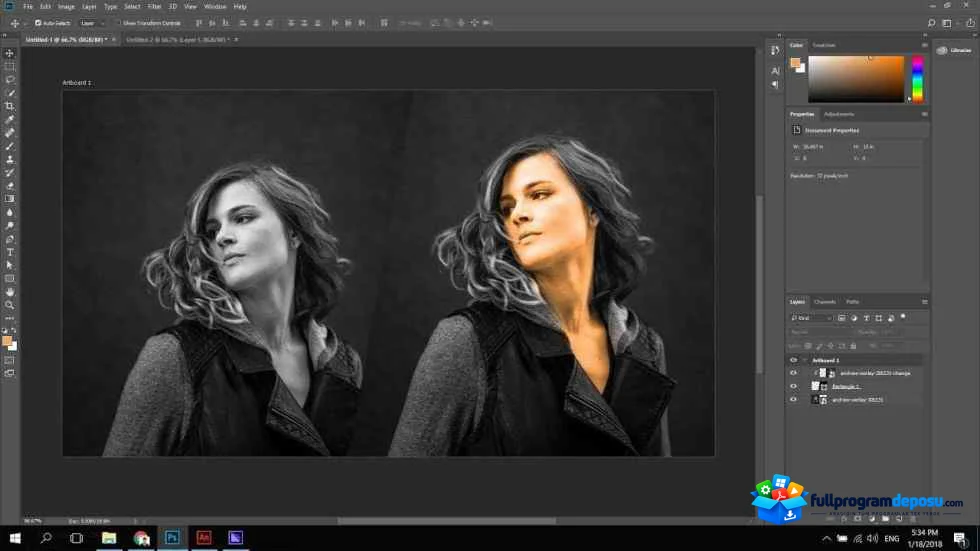Open the layer filter Kind dropdown

[x=811, y=318]
